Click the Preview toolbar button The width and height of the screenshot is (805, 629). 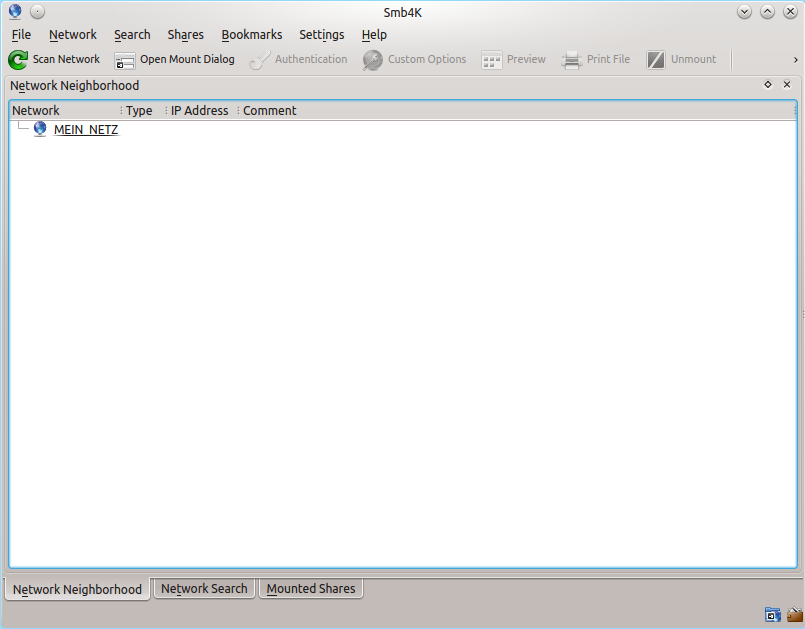click(513, 60)
